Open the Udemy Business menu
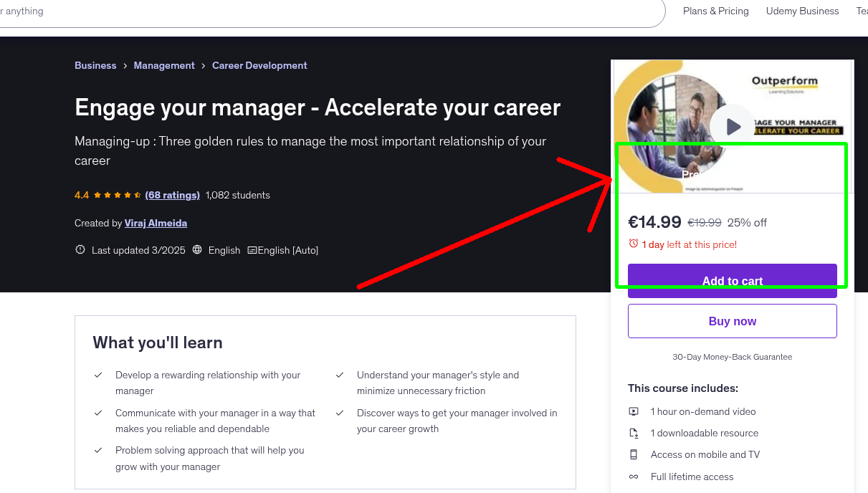 (x=802, y=11)
